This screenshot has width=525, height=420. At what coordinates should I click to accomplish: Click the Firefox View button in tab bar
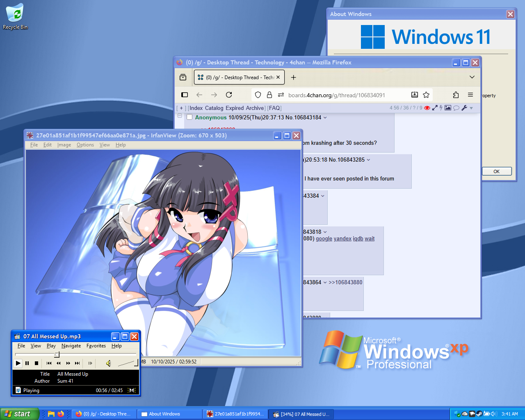pyautogui.click(x=183, y=77)
